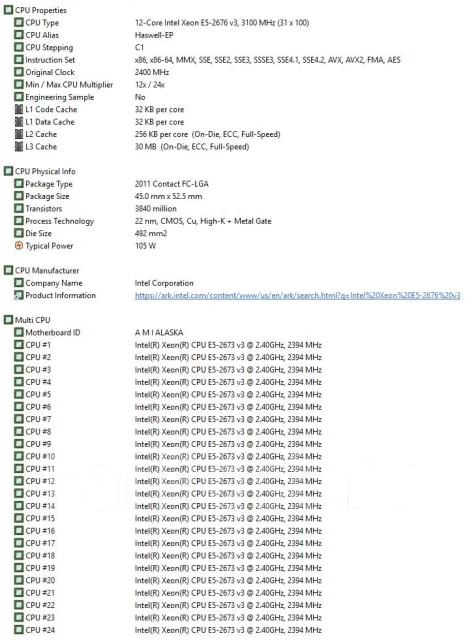The width and height of the screenshot is (465, 640).
Task: Click the Product Information row icon
Action: (x=19, y=295)
